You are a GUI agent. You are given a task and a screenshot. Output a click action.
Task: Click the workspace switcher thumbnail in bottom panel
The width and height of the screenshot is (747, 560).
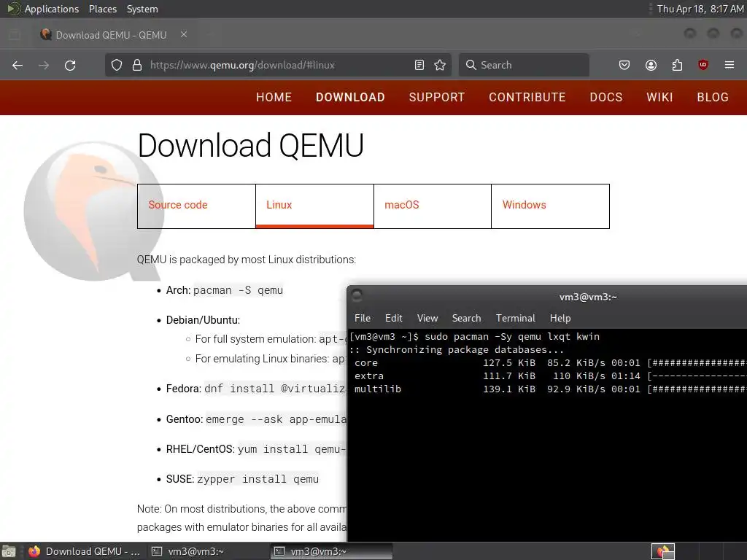pos(663,551)
